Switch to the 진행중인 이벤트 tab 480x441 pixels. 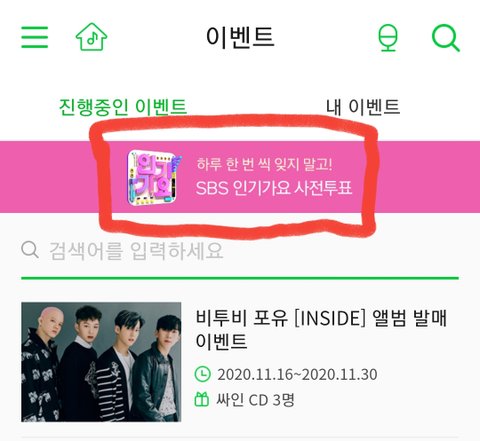tap(123, 107)
